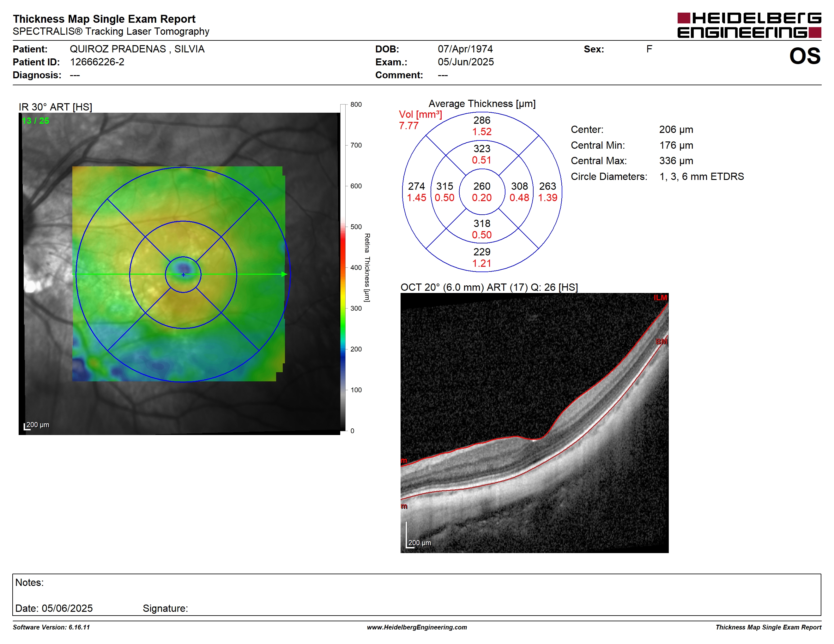Click the 200 µm scale marker on fundus image
This screenshot has height=644, width=834.
[x=37, y=426]
